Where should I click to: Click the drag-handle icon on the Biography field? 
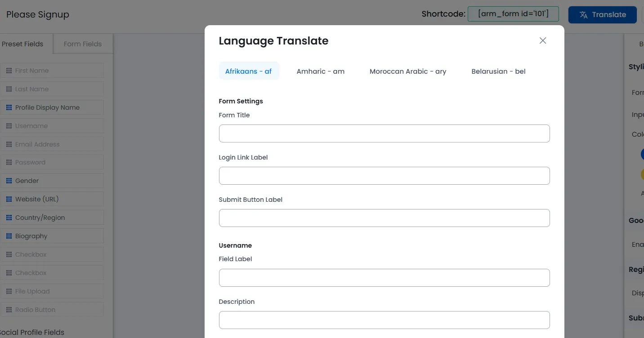pos(9,236)
